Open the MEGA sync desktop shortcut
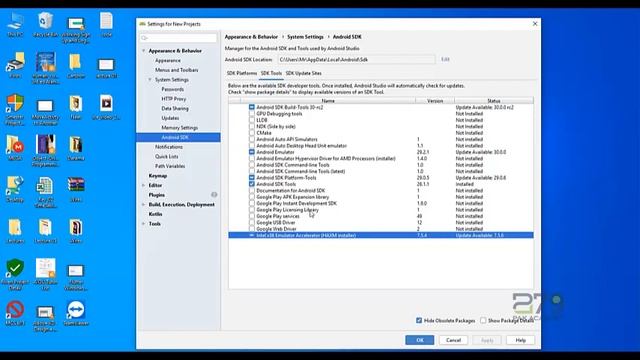Screen dimensions: 640x360 coord(15,145)
